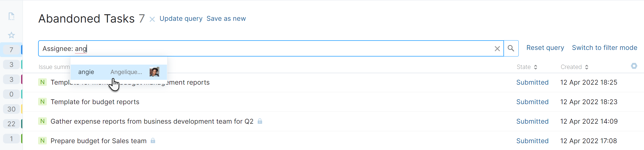Switch to the saved search badge showing 0
The image size is (644, 150).
(x=11, y=94)
